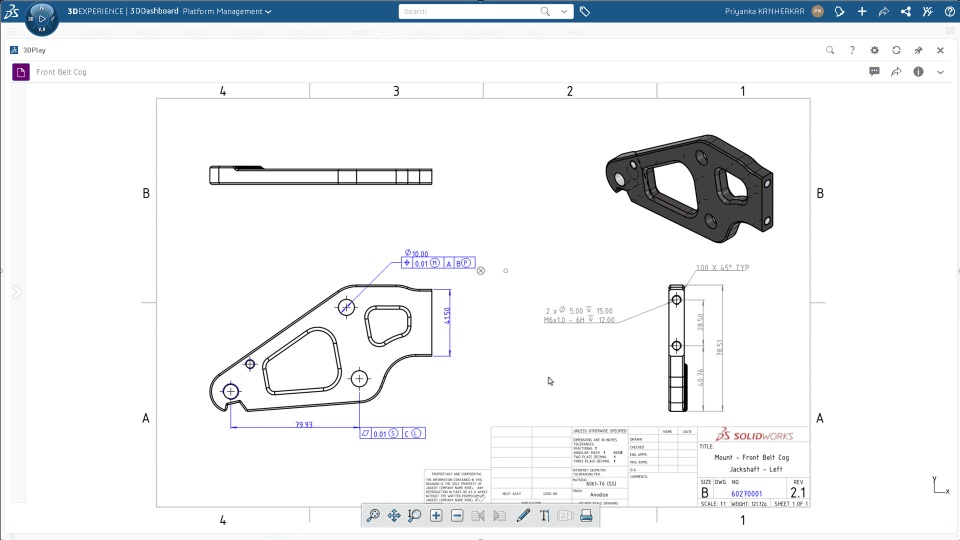Open the tags icon beside search
This screenshot has width=960, height=540.
click(585, 11)
